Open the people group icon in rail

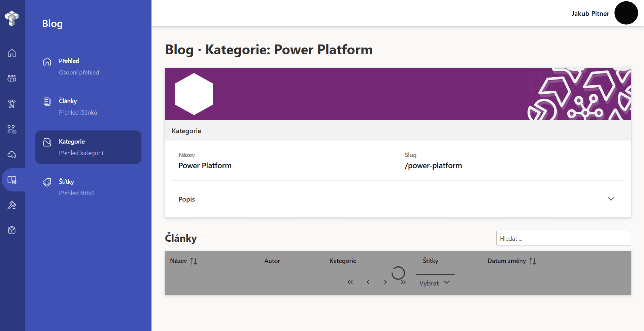coord(12,79)
